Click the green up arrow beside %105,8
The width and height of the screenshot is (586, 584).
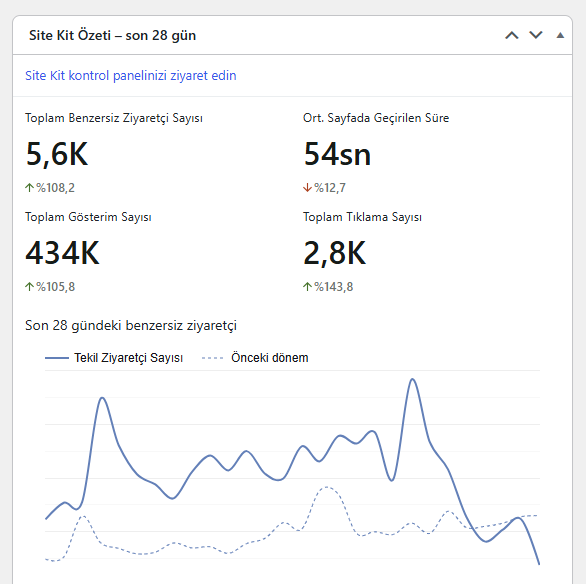point(29,287)
